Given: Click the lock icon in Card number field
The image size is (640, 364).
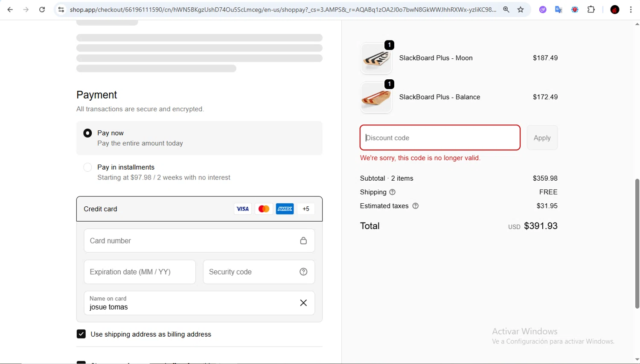Looking at the screenshot, I should click(303, 241).
